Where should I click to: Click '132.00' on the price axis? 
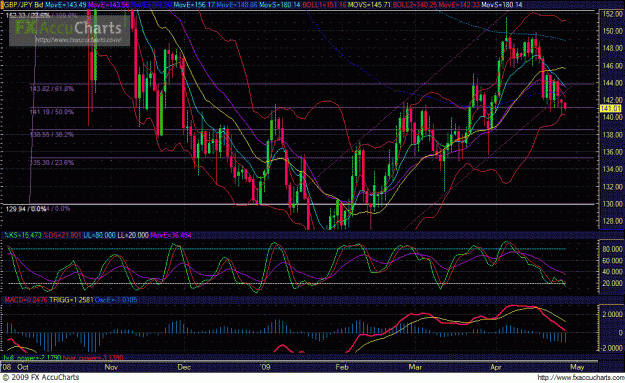pyautogui.click(x=612, y=187)
